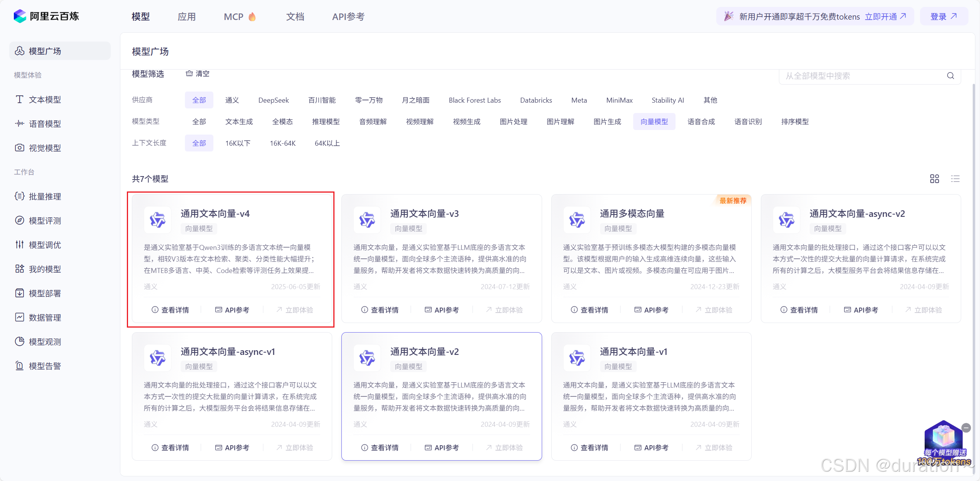Click the 模型观测 pie icon
Viewport: 980px width, 481px height.
coord(19,341)
